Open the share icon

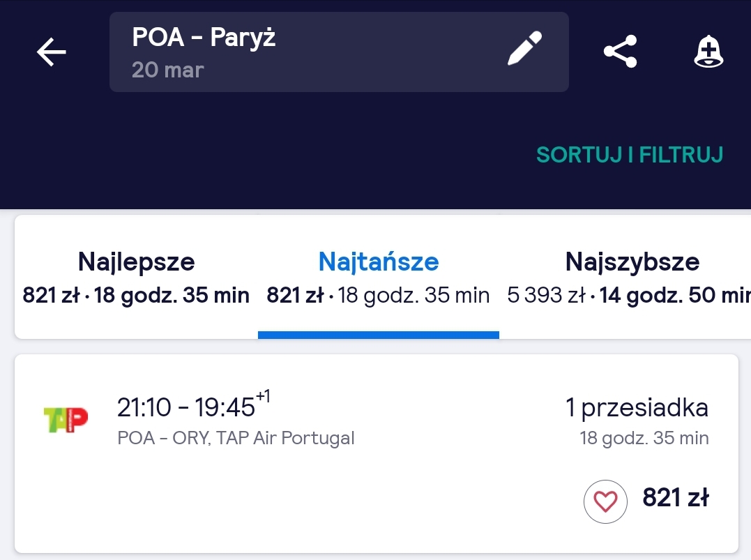[620, 51]
